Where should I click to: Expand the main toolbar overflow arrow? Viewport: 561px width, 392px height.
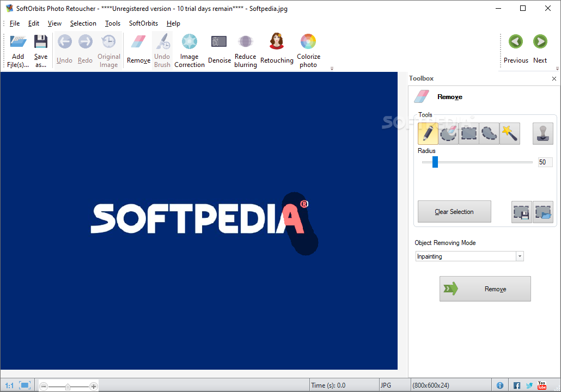332,69
